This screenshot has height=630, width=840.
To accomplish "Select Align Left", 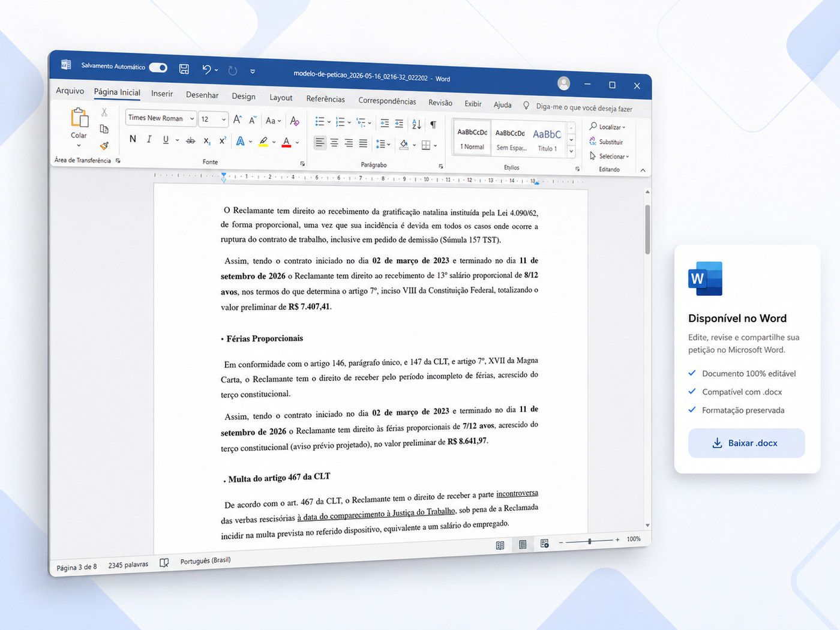I will (320, 143).
